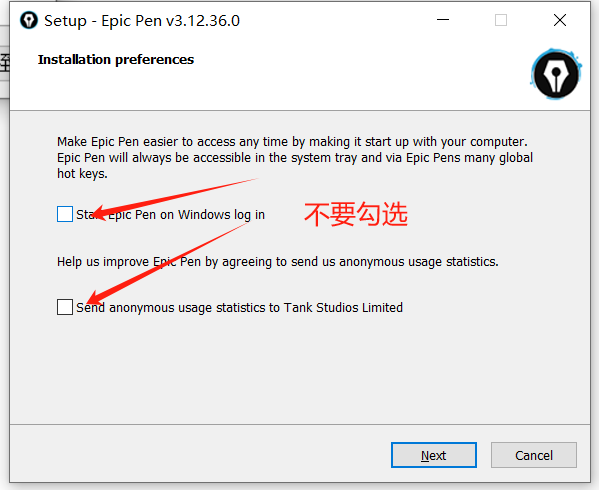Click the red arrowhead pointing at the Send checkbox
599x490 pixels.
tap(95, 298)
